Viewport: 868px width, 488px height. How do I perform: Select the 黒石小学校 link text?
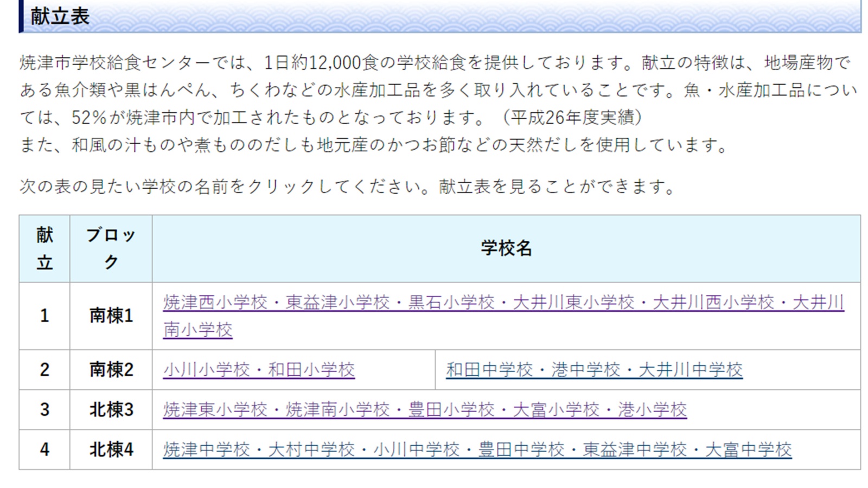(x=451, y=303)
